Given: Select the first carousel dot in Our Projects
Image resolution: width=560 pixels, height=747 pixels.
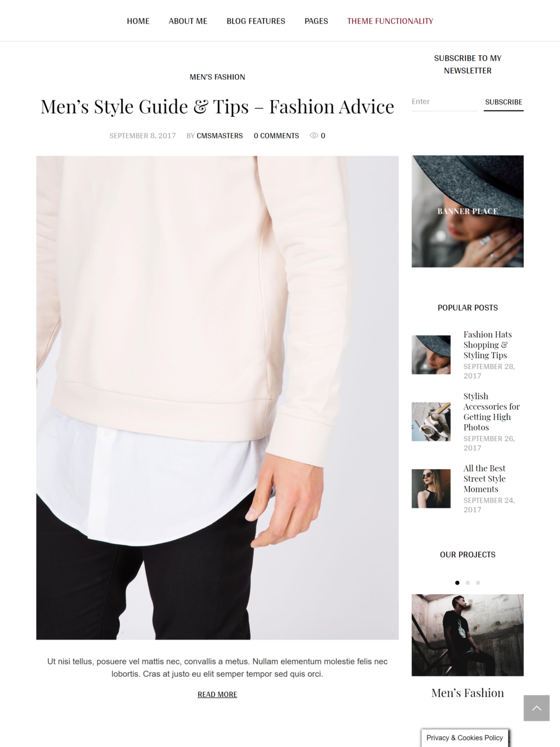Looking at the screenshot, I should (457, 583).
